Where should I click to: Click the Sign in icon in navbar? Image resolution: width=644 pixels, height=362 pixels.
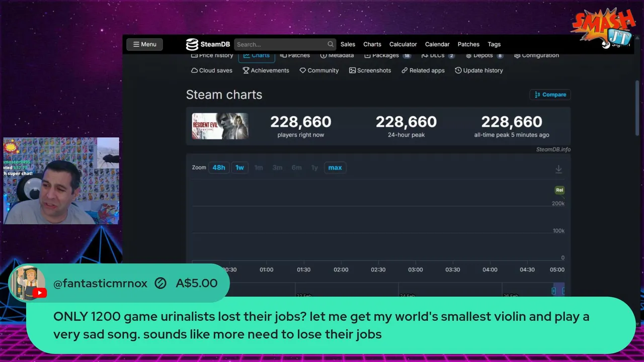tap(606, 44)
